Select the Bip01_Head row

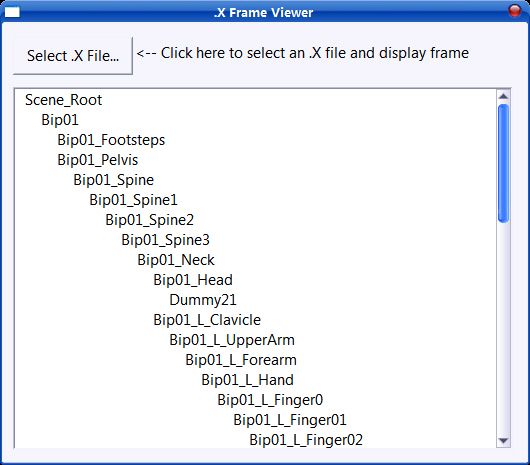[x=193, y=280]
